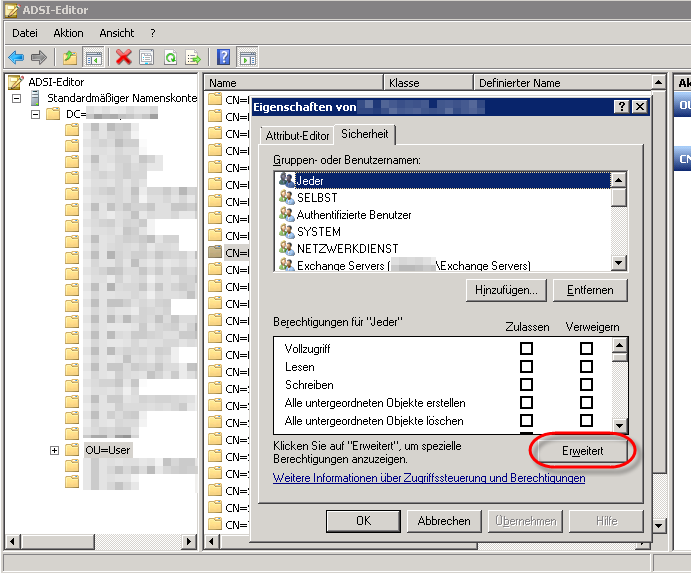Check Verweigern for Lesen permission
The image size is (691, 573).
pyautogui.click(x=586, y=367)
